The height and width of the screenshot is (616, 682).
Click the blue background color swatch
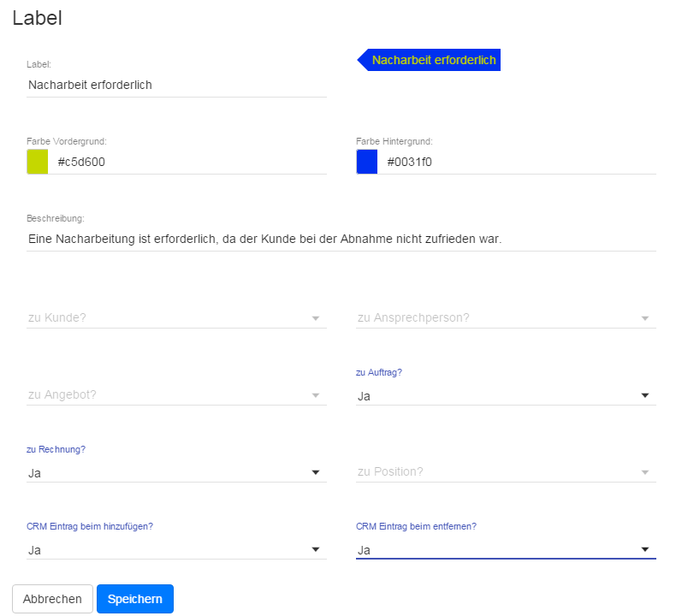(367, 162)
